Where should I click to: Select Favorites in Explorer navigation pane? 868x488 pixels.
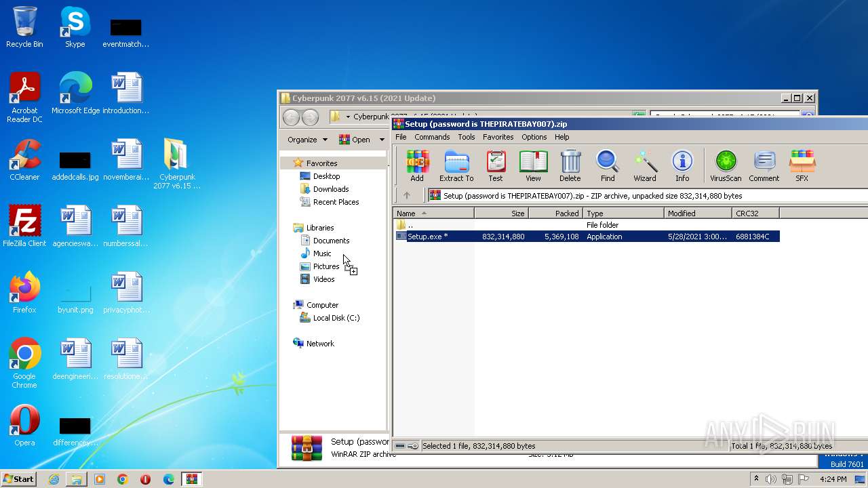pos(321,163)
